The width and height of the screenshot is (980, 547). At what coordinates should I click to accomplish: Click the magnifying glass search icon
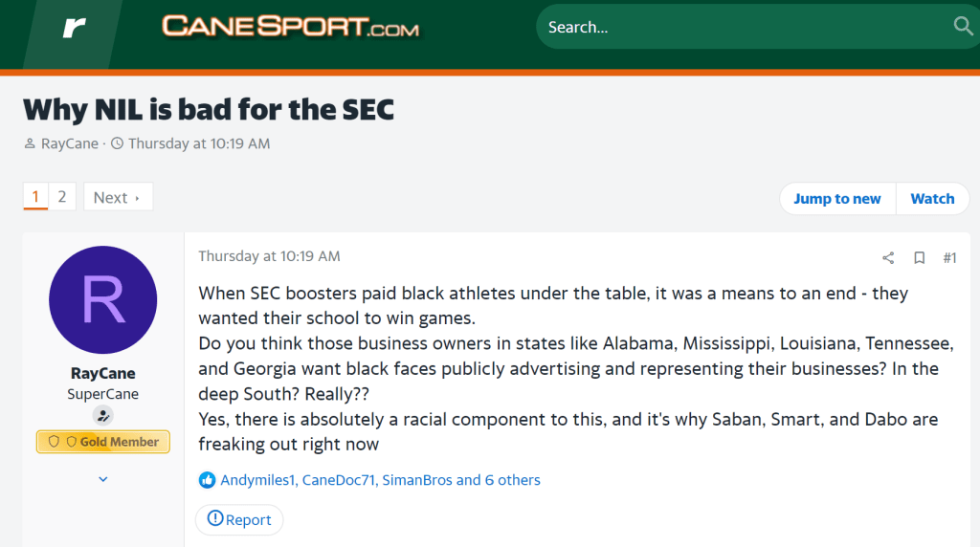click(x=963, y=27)
